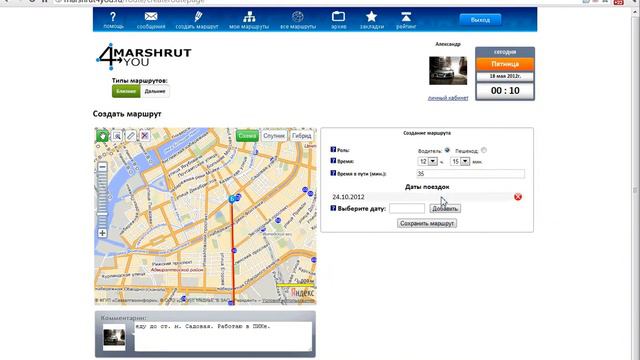This screenshot has width=640, height=360.
Task: Click the map zoom plus button
Action: (102, 233)
